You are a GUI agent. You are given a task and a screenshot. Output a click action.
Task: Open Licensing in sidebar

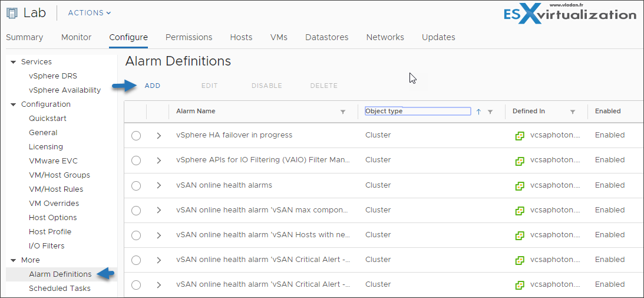(45, 146)
